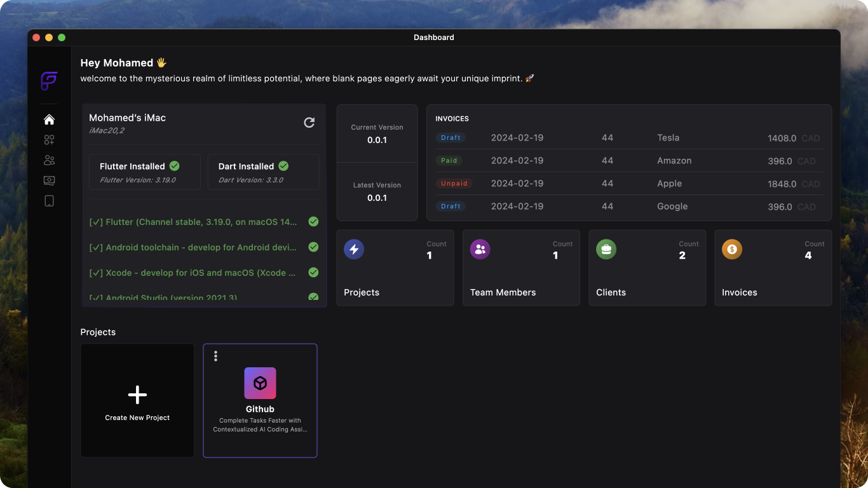Screen dimensions: 868x488
Task: Click the app logo in sidebar
Action: [49, 81]
